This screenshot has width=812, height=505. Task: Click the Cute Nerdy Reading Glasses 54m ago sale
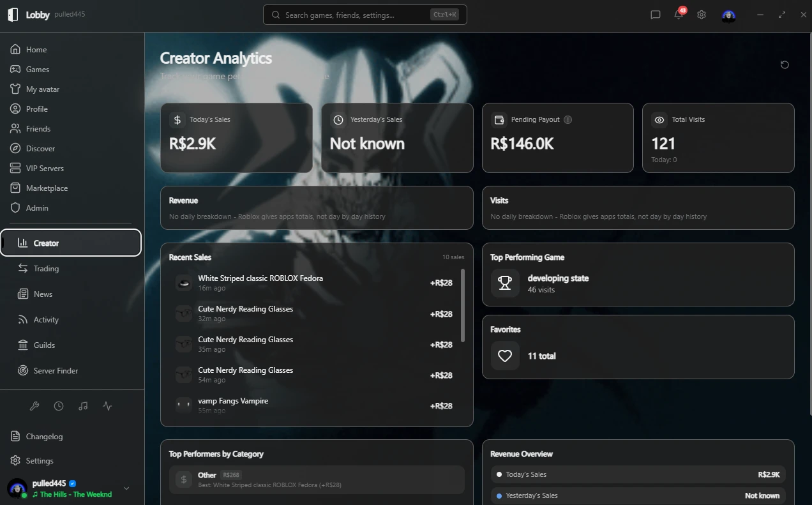313,375
